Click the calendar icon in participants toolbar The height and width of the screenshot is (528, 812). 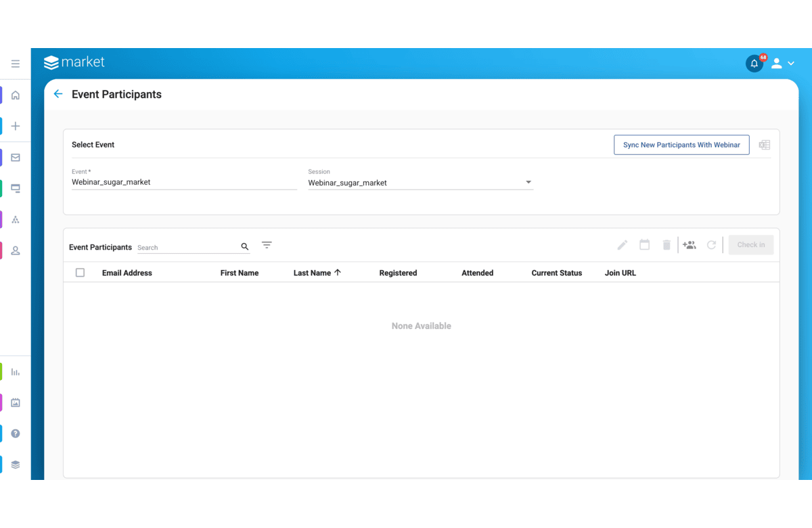click(x=644, y=245)
